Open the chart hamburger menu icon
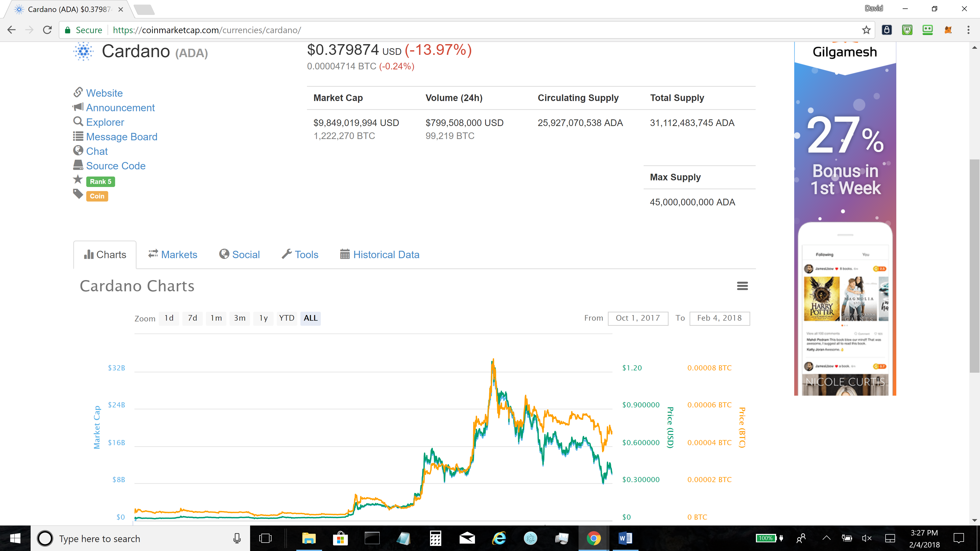Screen dimensions: 980x551 pos(742,286)
